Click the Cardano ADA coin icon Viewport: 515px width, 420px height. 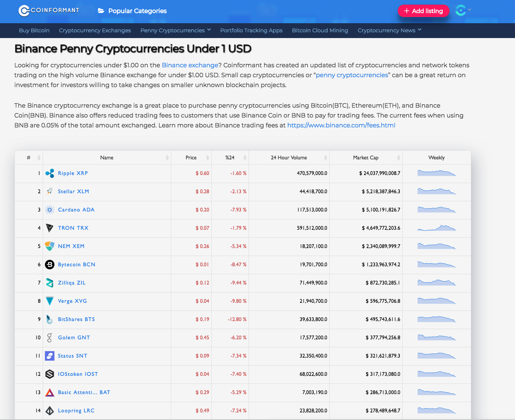click(x=49, y=210)
